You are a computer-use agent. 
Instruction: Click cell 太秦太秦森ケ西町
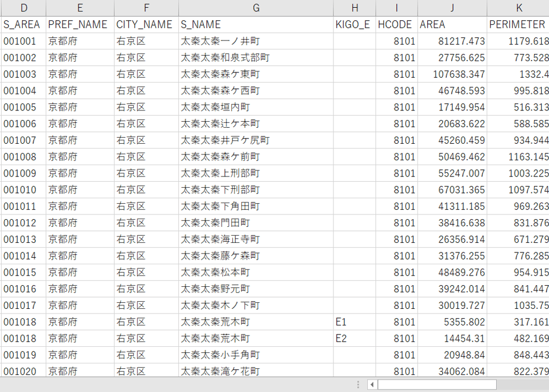click(256, 91)
